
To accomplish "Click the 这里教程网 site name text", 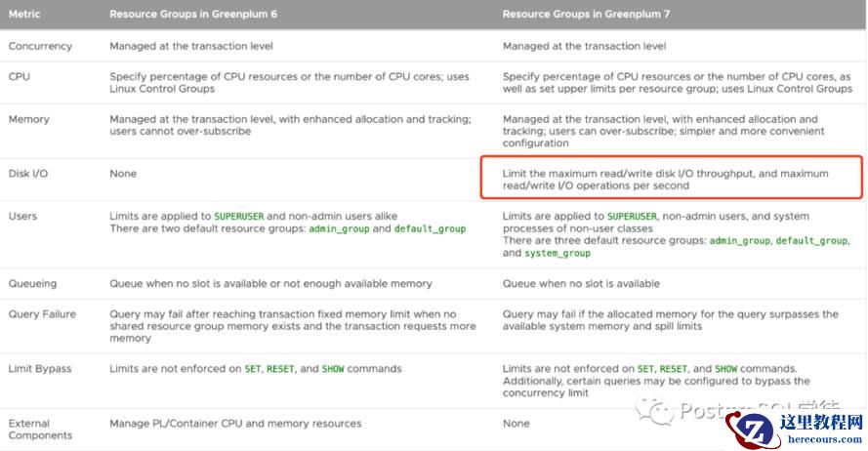I will point(822,424).
